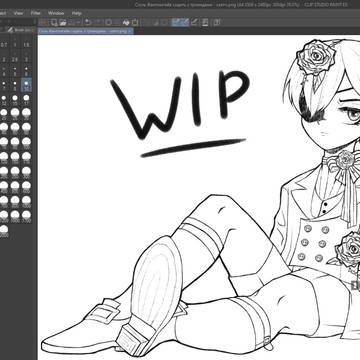Select brush size preset 2.5

(15, 57)
